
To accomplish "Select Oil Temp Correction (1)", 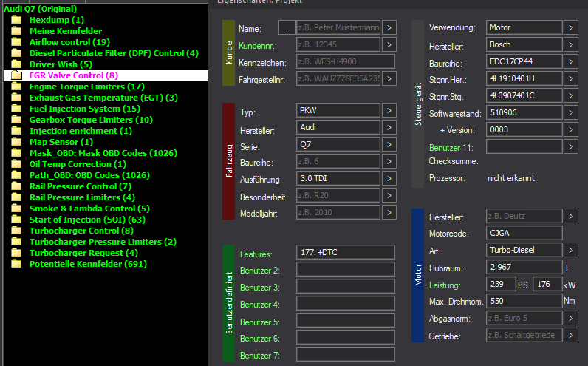I will (x=78, y=164).
